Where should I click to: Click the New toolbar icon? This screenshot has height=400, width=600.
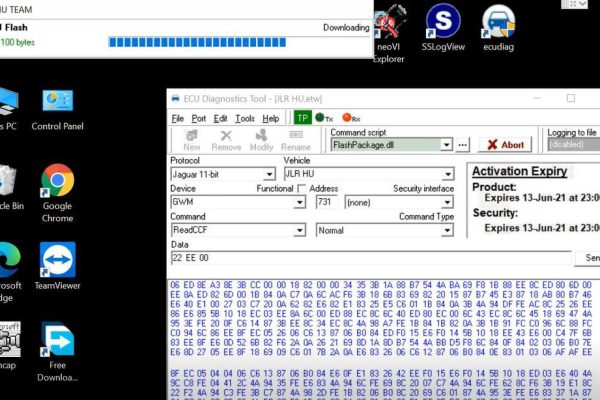pos(192,140)
